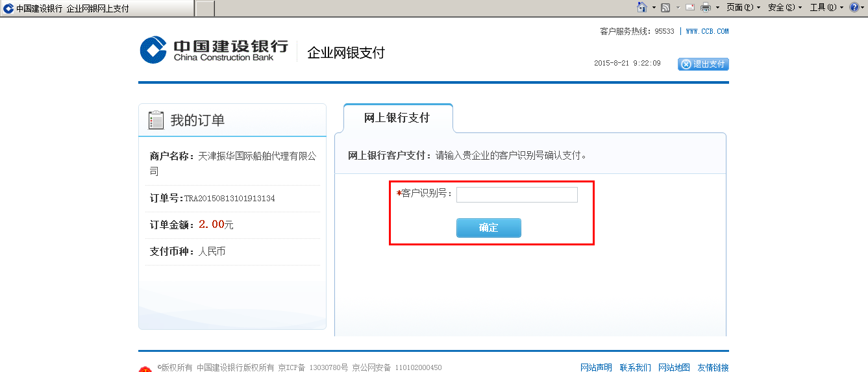Click the 网站地图 footer link
The height and width of the screenshot is (372, 868).
click(x=674, y=367)
